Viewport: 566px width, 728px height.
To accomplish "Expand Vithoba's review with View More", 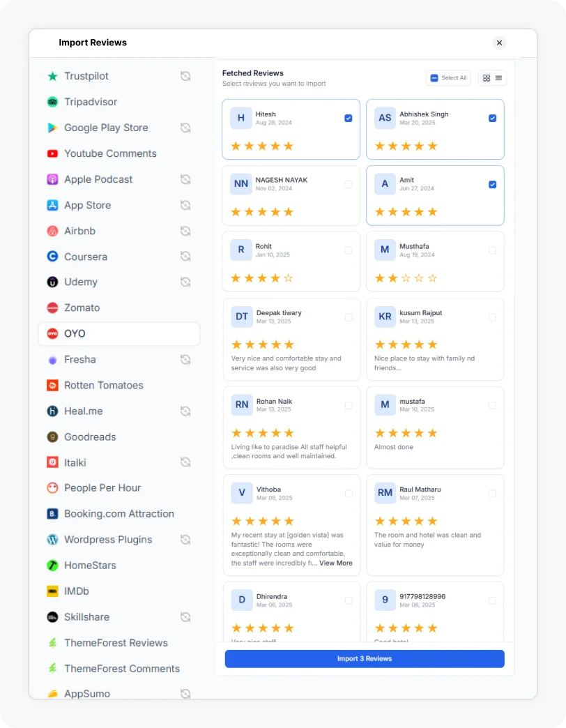I will pyautogui.click(x=335, y=563).
